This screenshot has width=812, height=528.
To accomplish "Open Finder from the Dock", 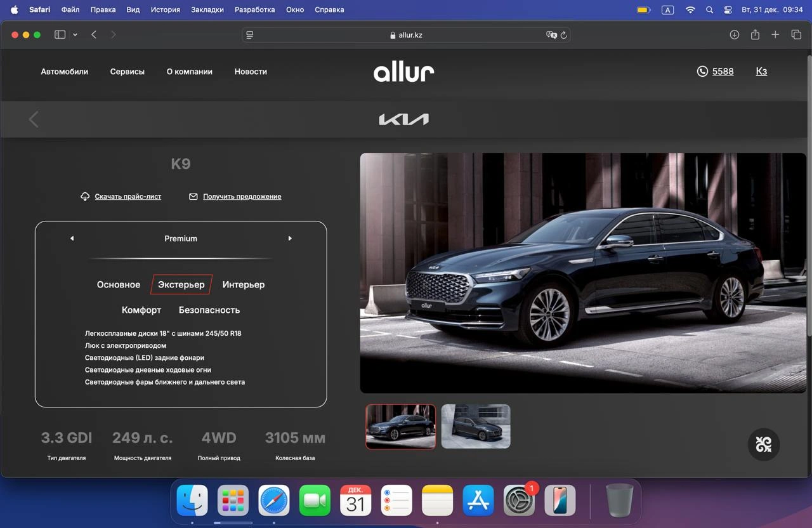I will click(x=192, y=501).
